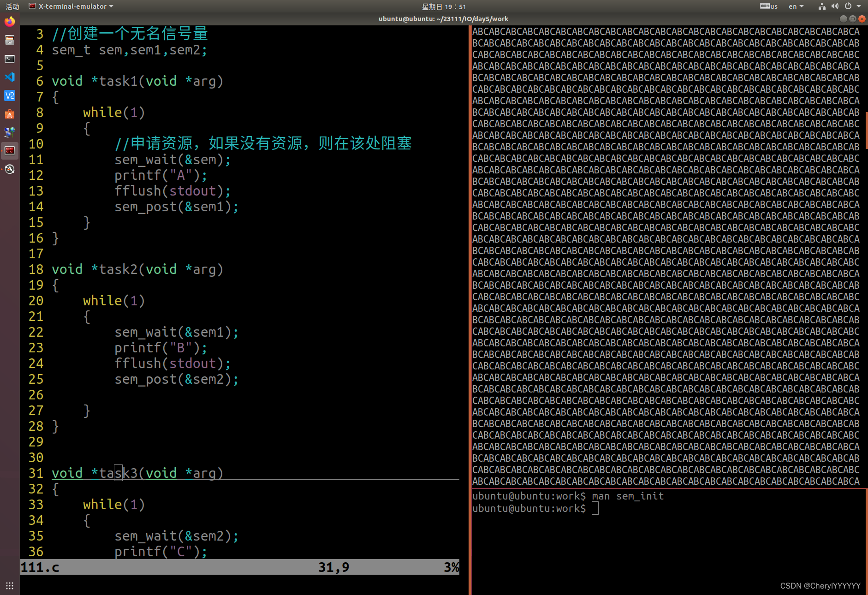
Task: Click the 111.c filename in status line
Action: click(40, 567)
